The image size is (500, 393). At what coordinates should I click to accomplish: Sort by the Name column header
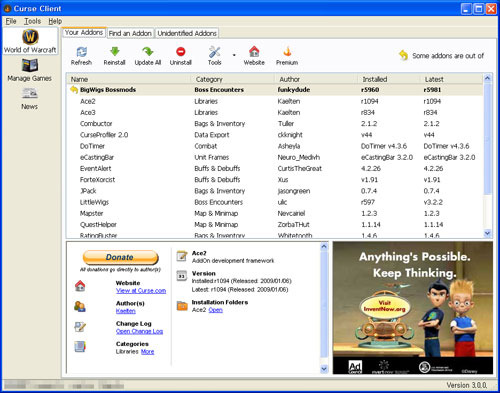pyautogui.click(x=129, y=79)
